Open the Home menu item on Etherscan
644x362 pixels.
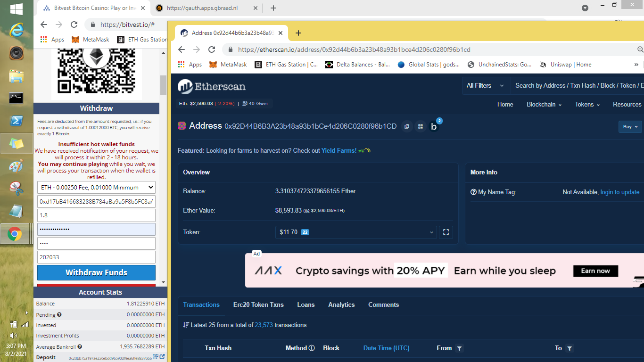point(505,105)
